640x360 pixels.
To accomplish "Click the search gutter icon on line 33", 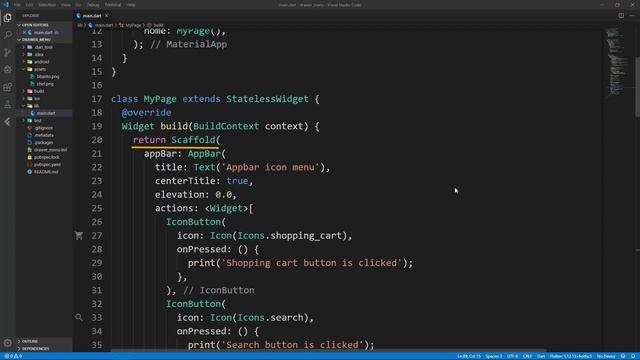I will pos(79,317).
